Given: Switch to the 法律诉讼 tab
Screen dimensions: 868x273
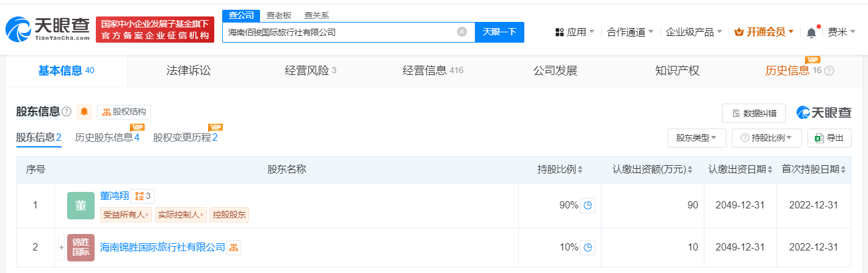Looking at the screenshot, I should pos(188,71).
